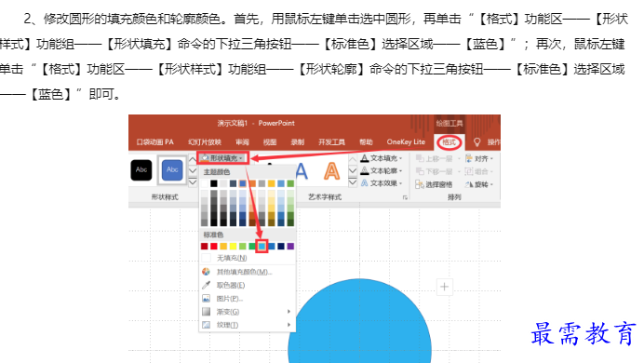644x363 pixels.
Task: Pick the light green standard color
Action: tap(243, 247)
